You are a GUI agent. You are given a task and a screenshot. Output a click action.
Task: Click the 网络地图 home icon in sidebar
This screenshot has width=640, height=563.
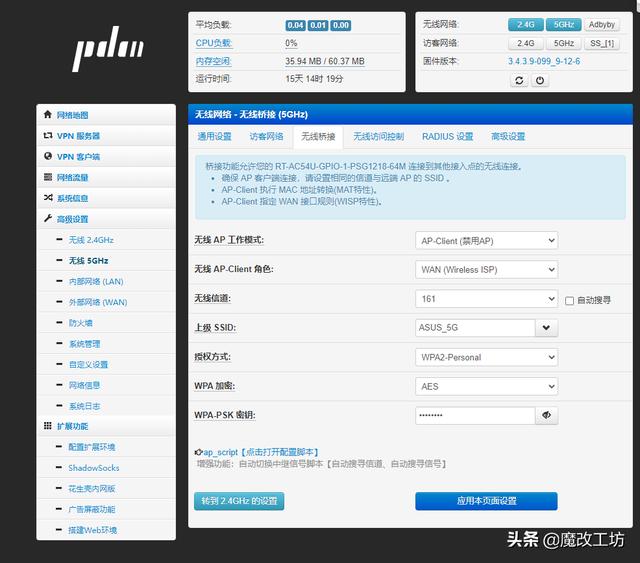tap(47, 115)
